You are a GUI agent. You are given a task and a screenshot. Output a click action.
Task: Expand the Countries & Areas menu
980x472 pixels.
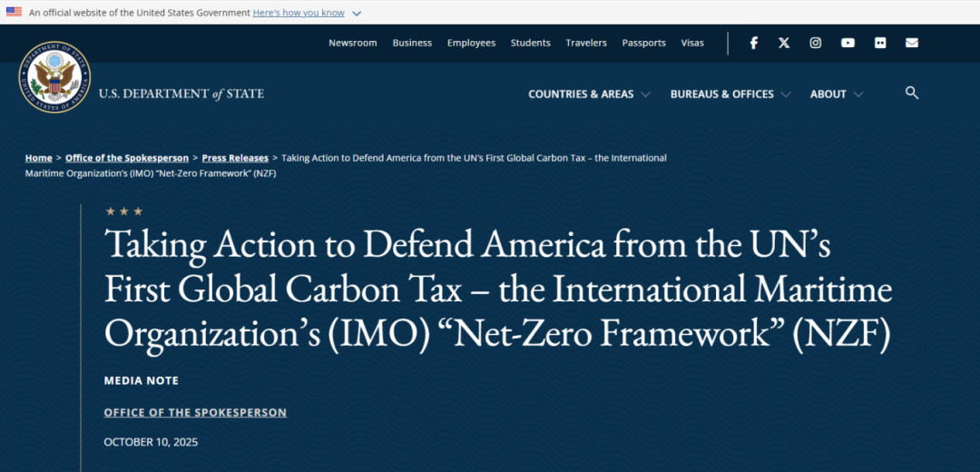click(589, 94)
